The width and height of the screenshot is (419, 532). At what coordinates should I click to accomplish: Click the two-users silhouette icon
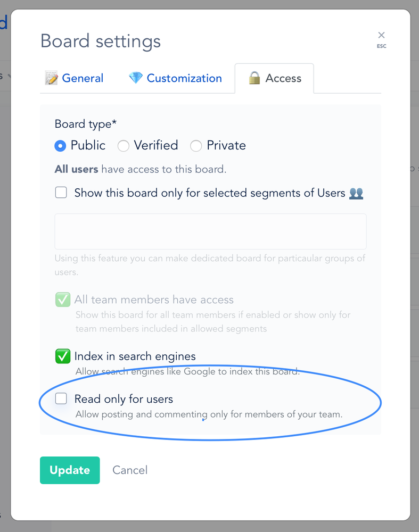click(356, 194)
